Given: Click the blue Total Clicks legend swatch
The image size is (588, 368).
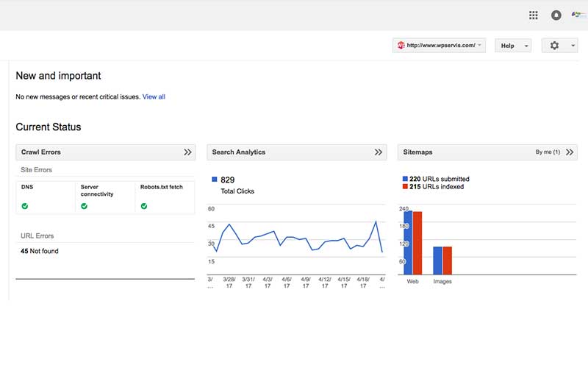Looking at the screenshot, I should click(215, 180).
